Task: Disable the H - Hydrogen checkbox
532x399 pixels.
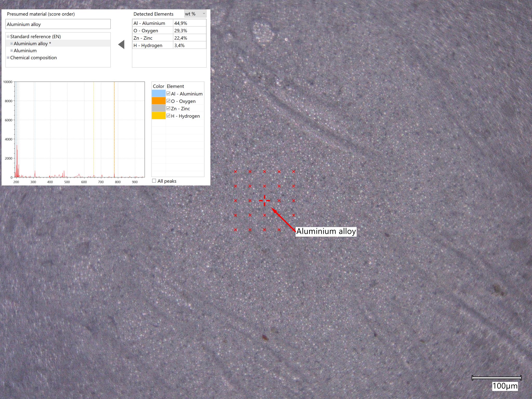Action: (168, 116)
